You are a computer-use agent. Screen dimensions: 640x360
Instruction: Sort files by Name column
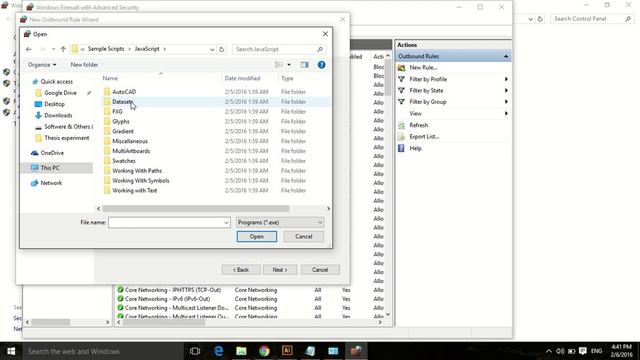(110, 78)
